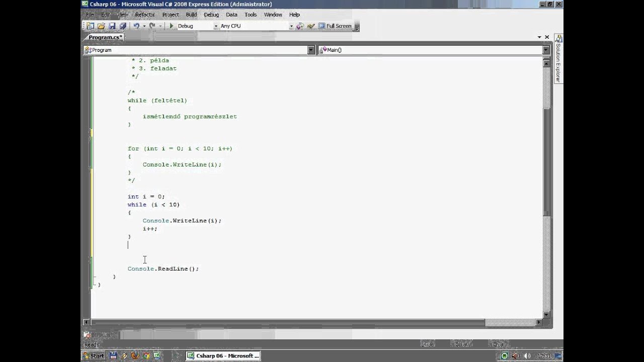The width and height of the screenshot is (644, 362).
Task: Click the '* 3. feladat' comment line
Action: pyautogui.click(x=154, y=68)
